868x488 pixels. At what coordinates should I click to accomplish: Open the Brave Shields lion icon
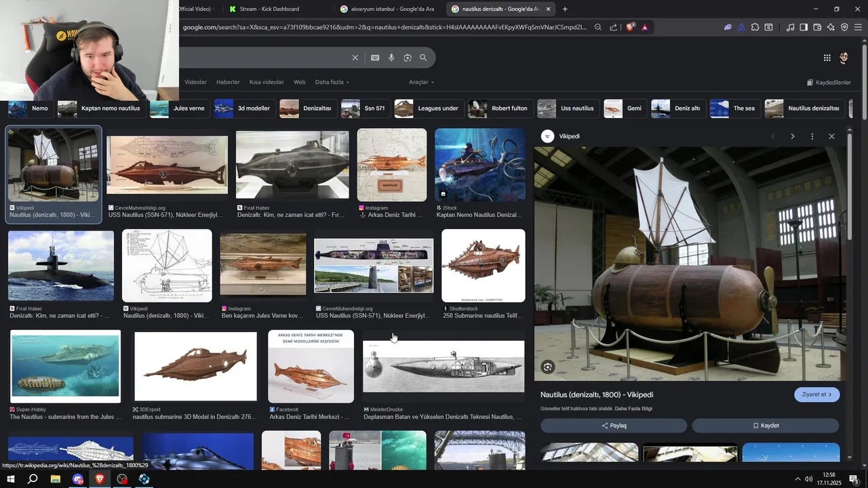click(630, 27)
